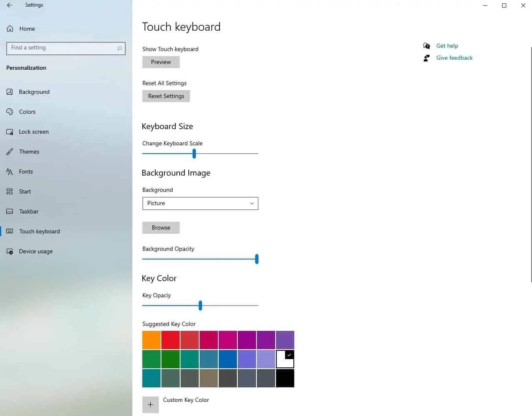The image size is (532, 416).
Task: Open the Fonts settings page
Action: pos(26,171)
